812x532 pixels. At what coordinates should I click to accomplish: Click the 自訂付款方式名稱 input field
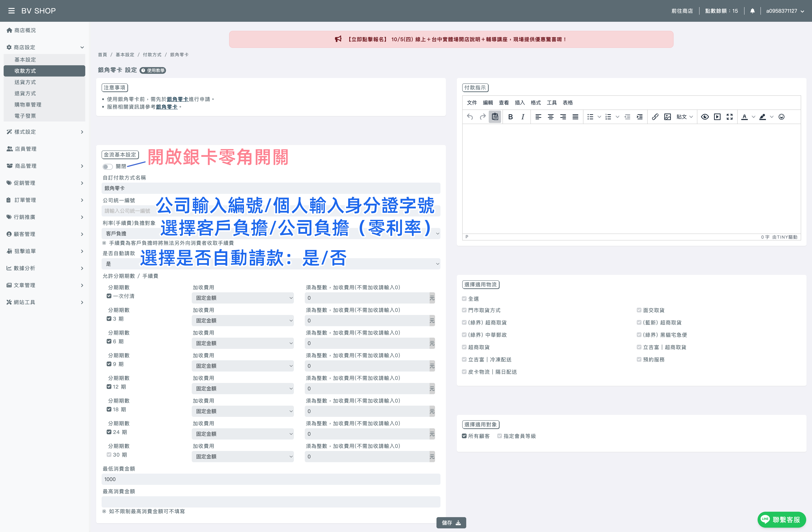tap(271, 188)
